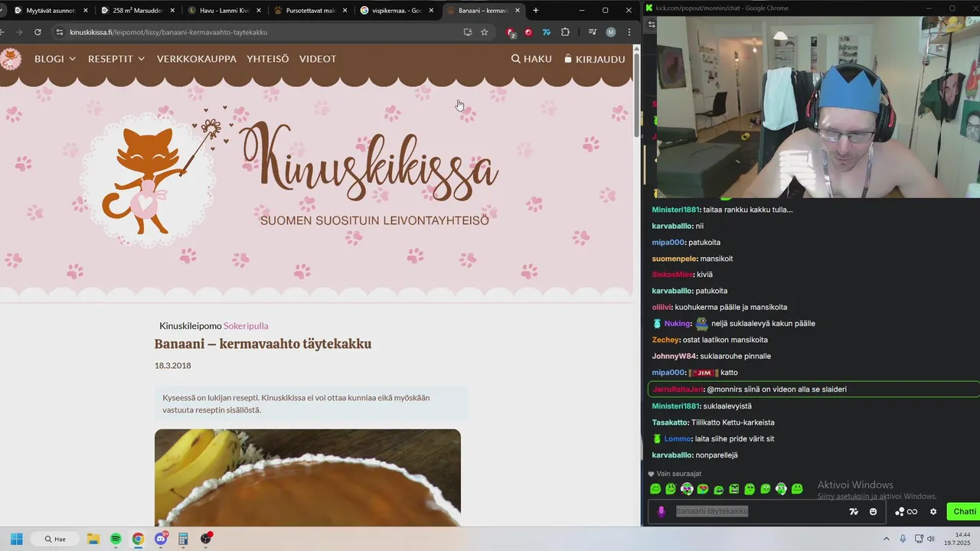Image resolution: width=980 pixels, height=551 pixels.
Task: Open the Chrome profile avatar
Action: (x=611, y=32)
